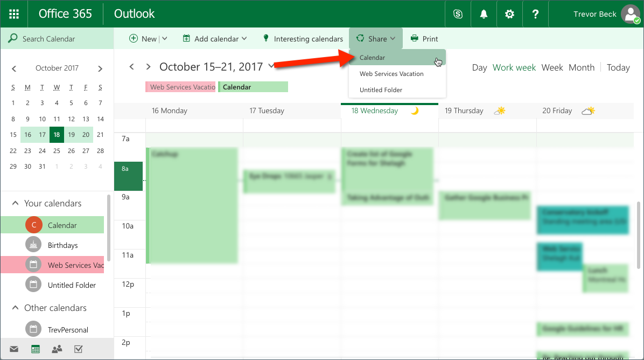Switch to Day view
This screenshot has height=360, width=644.
(x=479, y=68)
